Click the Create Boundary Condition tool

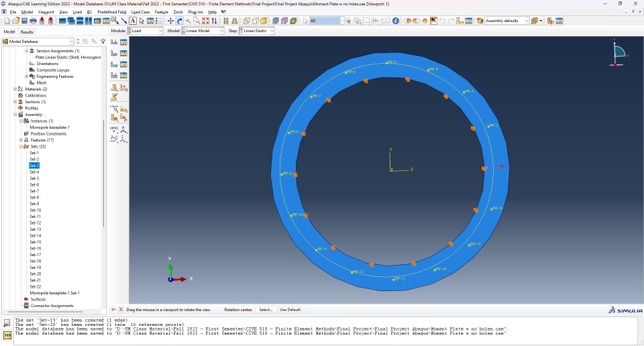(x=114, y=53)
